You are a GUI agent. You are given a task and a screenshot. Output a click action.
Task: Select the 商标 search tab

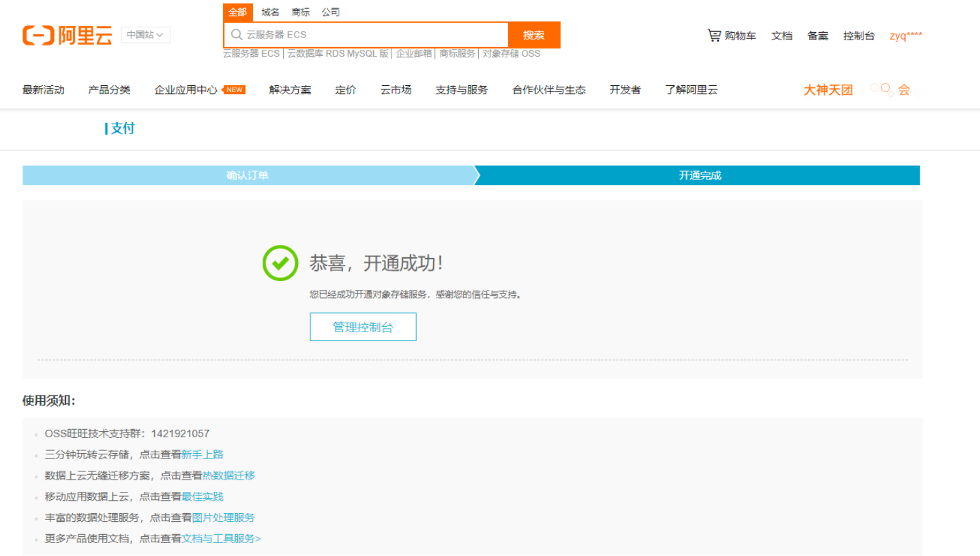[300, 12]
